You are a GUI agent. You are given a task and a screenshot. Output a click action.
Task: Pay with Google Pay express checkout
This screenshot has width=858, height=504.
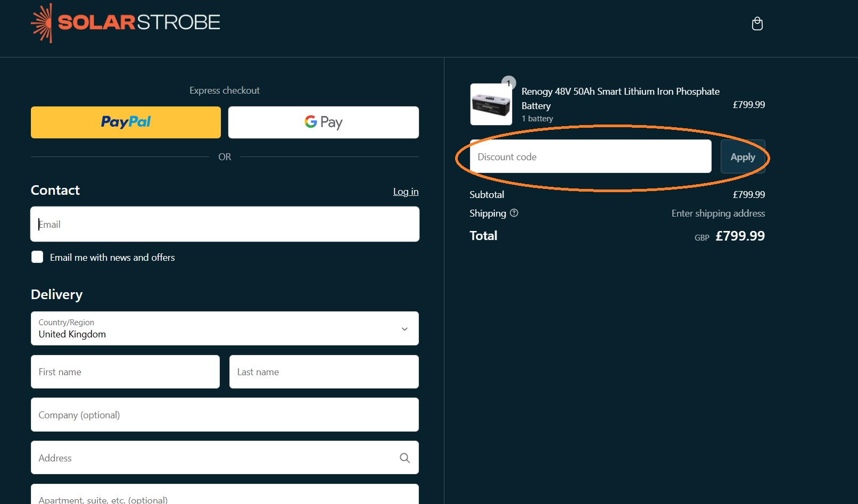click(324, 122)
